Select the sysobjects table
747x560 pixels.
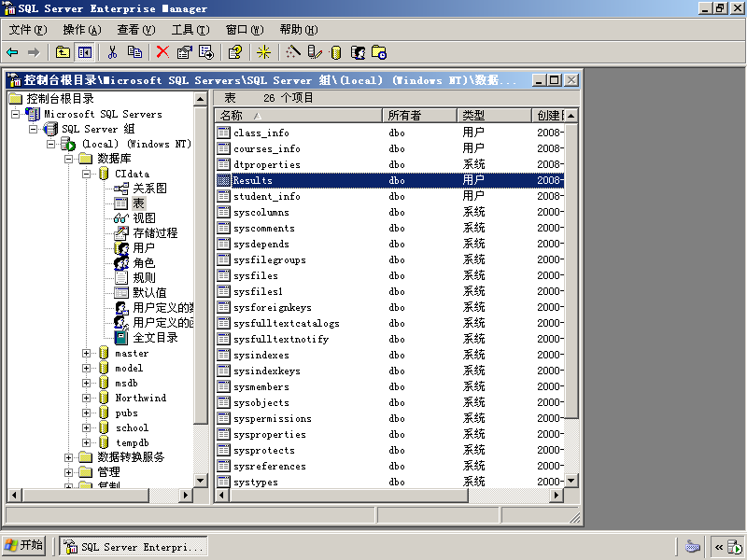click(261, 403)
